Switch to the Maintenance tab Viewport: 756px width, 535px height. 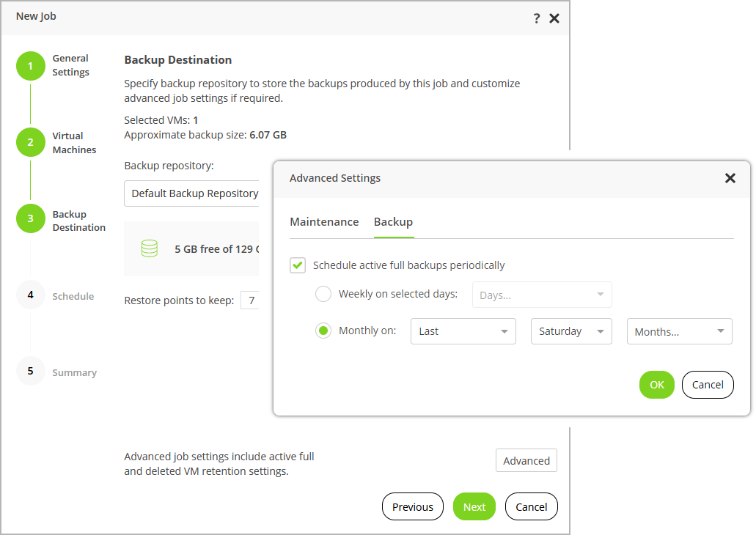click(x=324, y=222)
